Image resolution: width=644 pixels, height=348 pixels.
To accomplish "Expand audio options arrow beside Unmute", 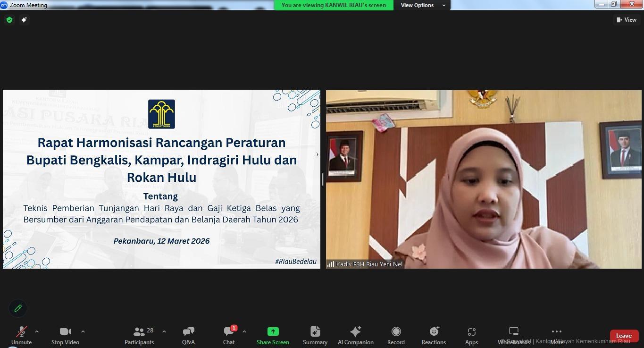I will pos(37,331).
